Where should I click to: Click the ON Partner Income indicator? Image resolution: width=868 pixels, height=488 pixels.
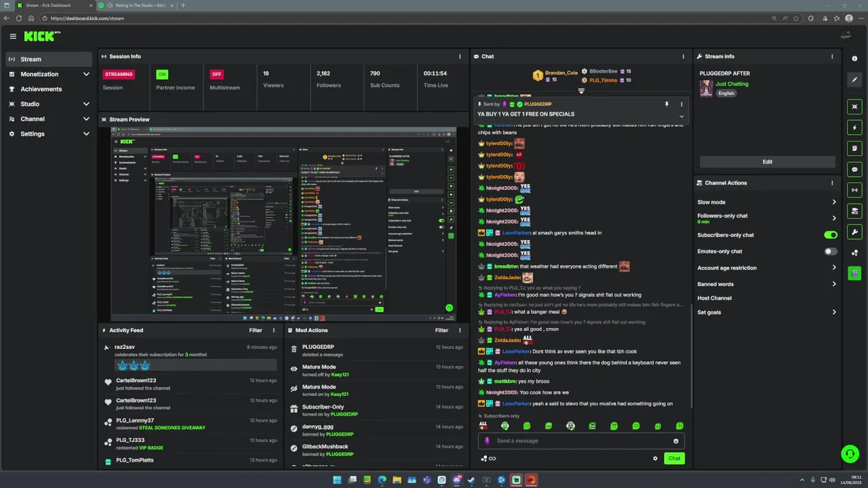(x=161, y=74)
